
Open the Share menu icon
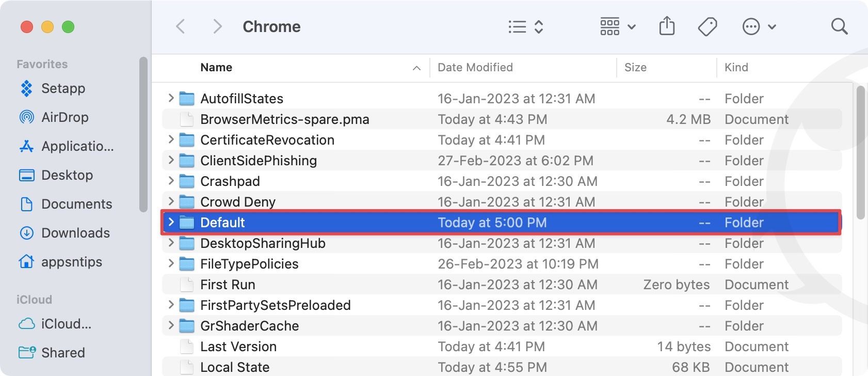667,26
